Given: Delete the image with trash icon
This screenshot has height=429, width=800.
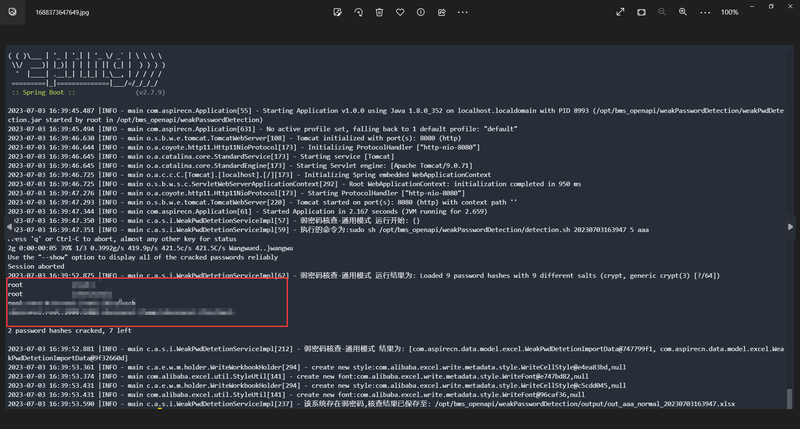Looking at the screenshot, I should (x=379, y=12).
